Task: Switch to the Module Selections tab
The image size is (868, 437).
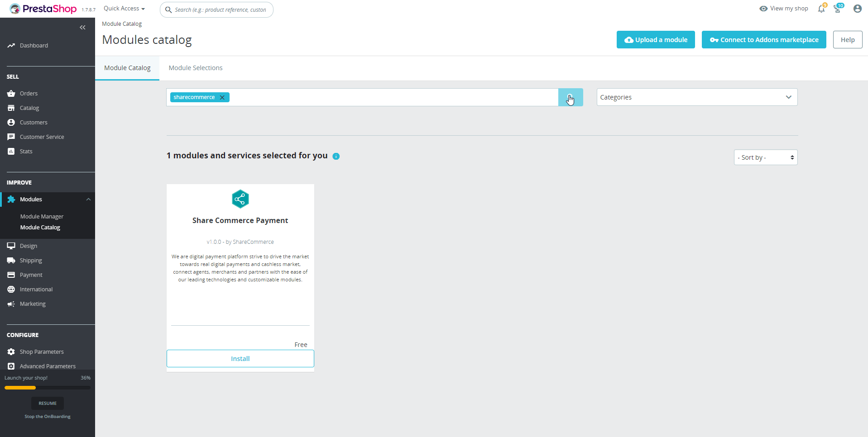Action: [195, 67]
